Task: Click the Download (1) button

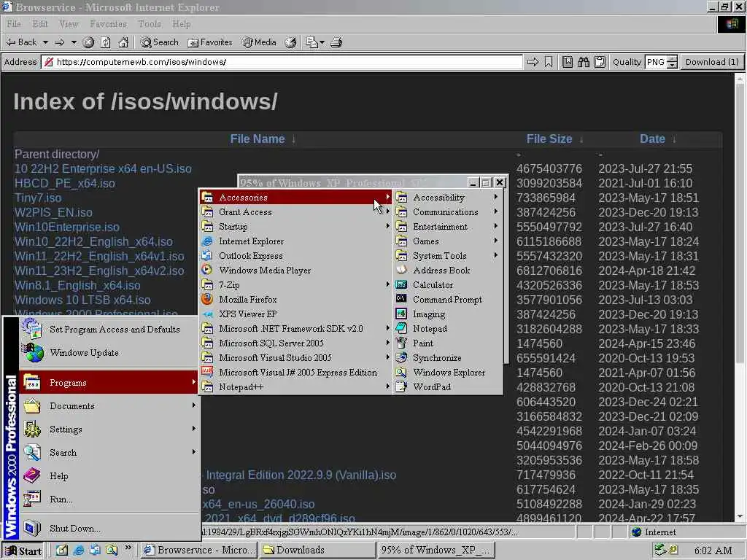Action: pyautogui.click(x=712, y=62)
